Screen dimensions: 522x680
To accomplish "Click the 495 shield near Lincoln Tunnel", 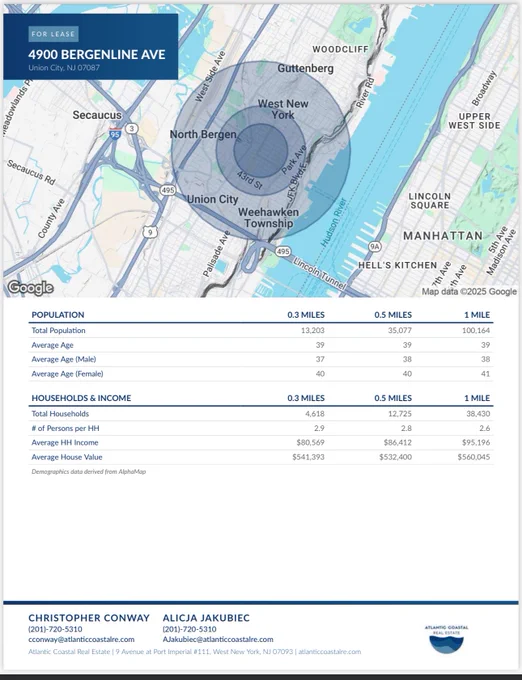I will tap(283, 252).
